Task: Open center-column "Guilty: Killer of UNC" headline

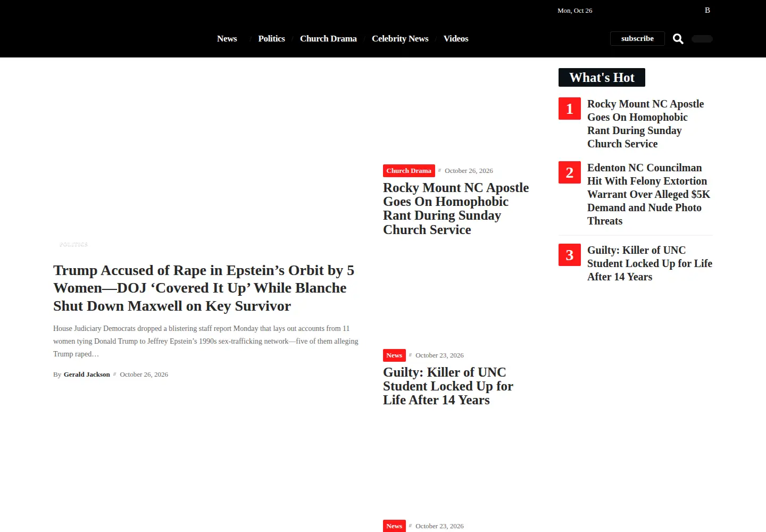Action: point(448,386)
